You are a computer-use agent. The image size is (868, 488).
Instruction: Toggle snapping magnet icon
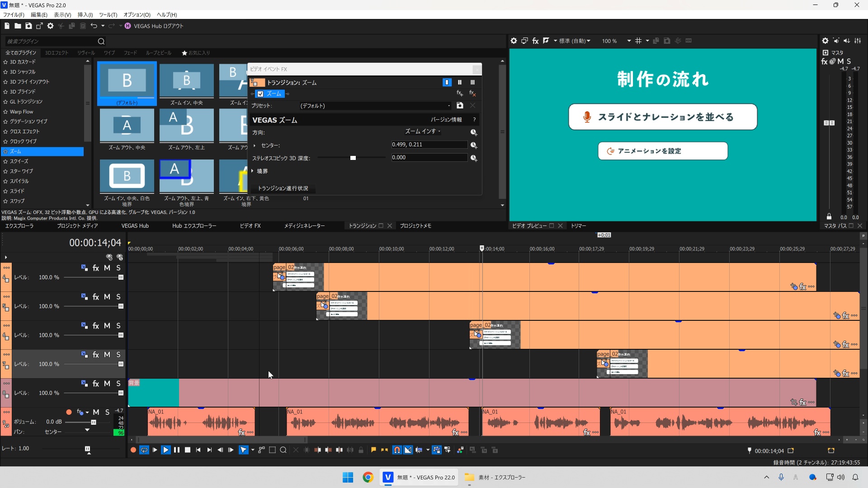coord(397,450)
